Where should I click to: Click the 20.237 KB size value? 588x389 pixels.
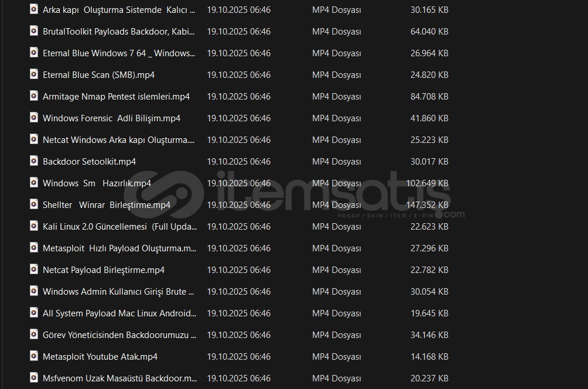pos(429,378)
